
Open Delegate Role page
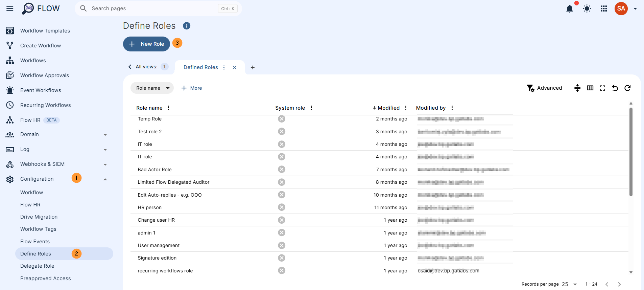pyautogui.click(x=37, y=266)
